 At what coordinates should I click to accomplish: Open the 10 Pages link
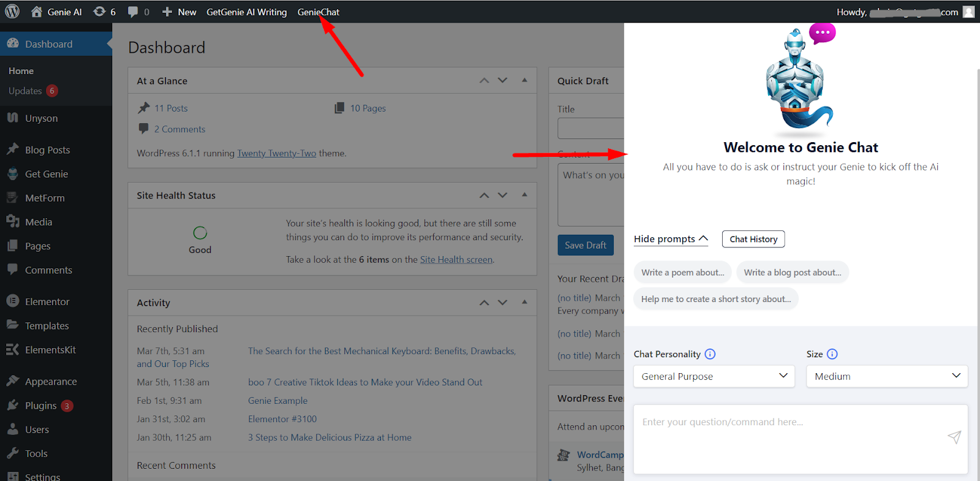(368, 108)
